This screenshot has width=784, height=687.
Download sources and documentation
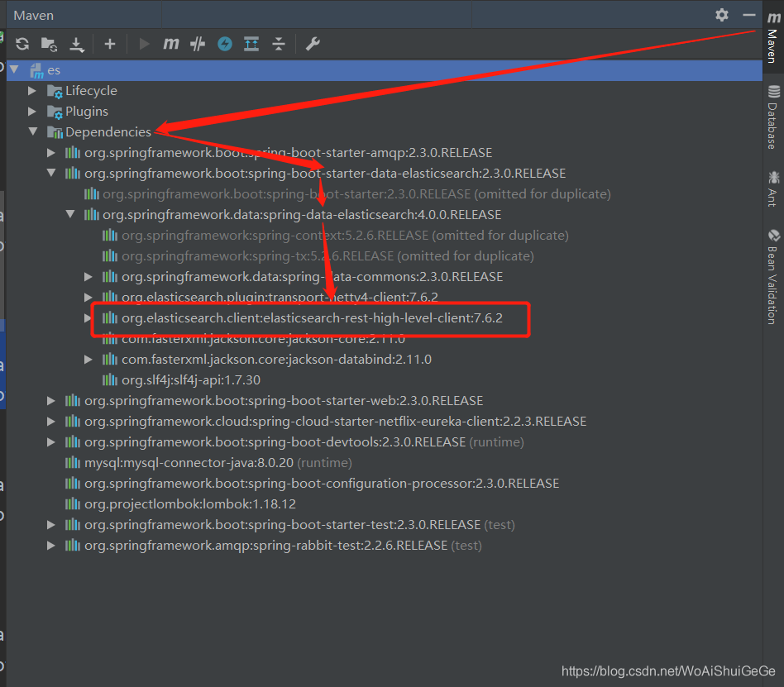pos(77,44)
